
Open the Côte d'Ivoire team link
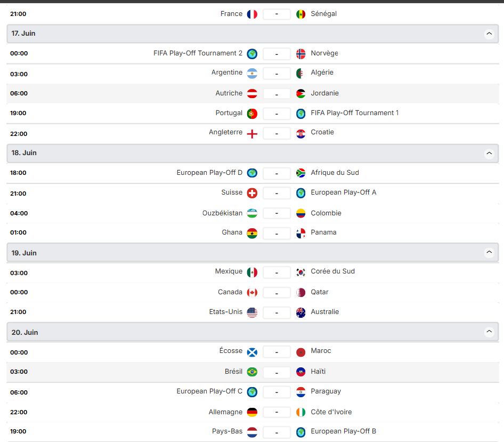click(331, 412)
